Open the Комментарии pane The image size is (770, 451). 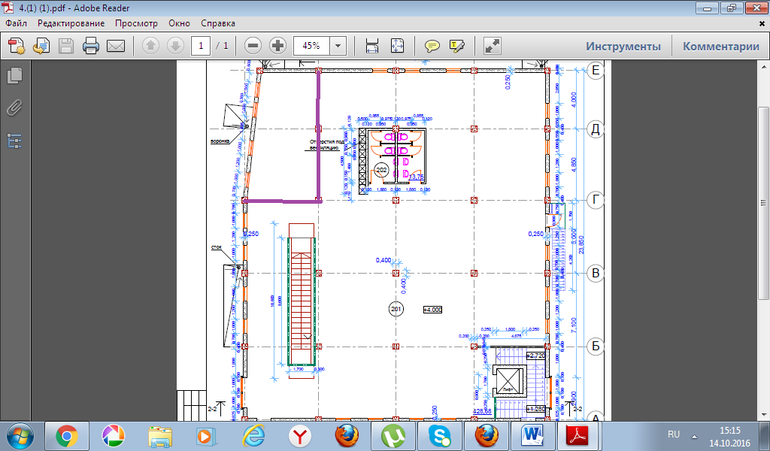(x=721, y=46)
